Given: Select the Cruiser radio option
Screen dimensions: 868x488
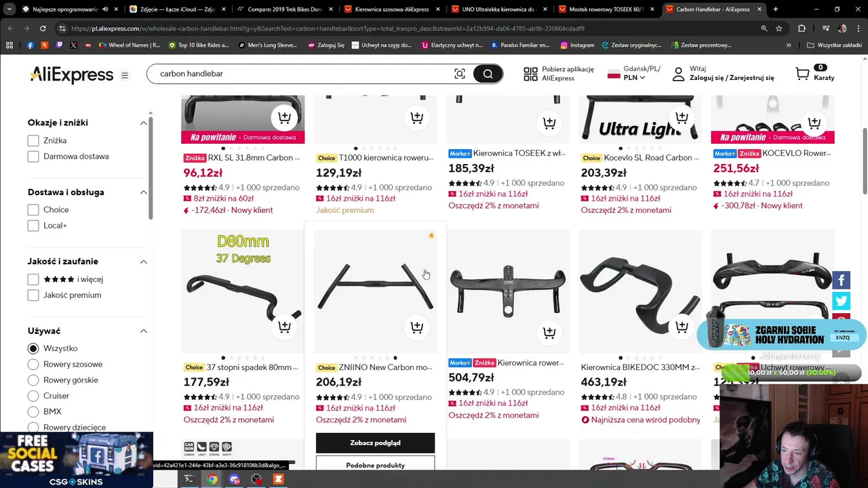Looking at the screenshot, I should (33, 396).
